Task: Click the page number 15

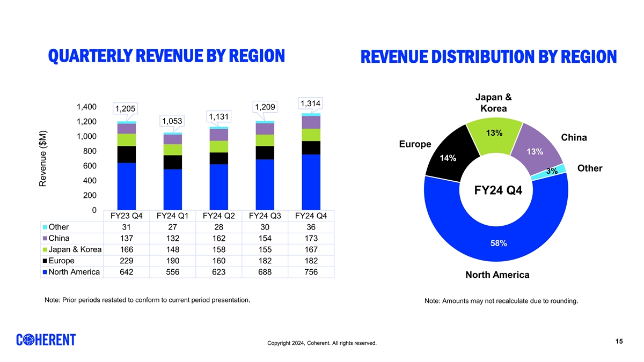Action: pyautogui.click(x=619, y=342)
